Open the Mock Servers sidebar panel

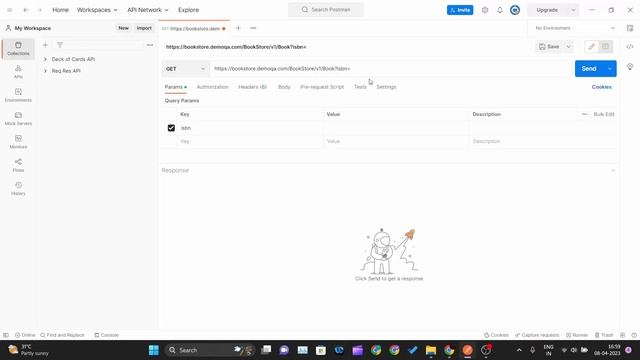coord(18,118)
